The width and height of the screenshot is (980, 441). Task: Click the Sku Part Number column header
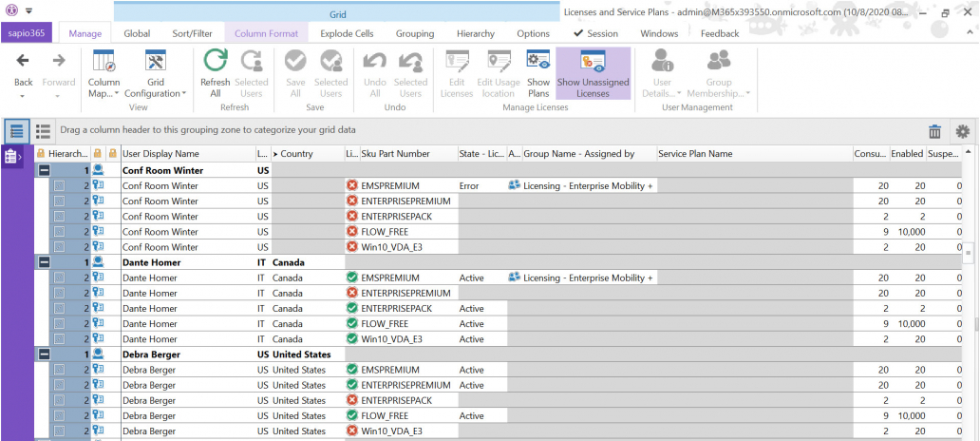coord(395,153)
